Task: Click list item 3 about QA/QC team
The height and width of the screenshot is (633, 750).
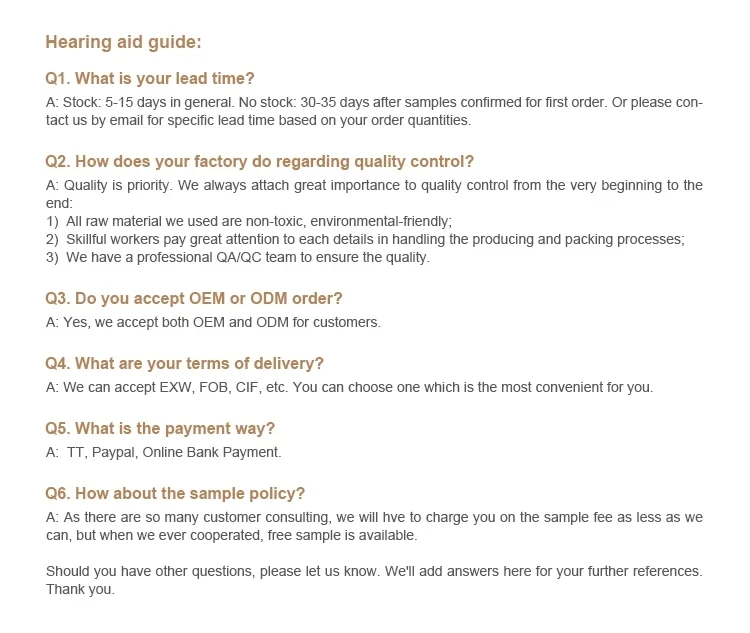Action: 238,257
